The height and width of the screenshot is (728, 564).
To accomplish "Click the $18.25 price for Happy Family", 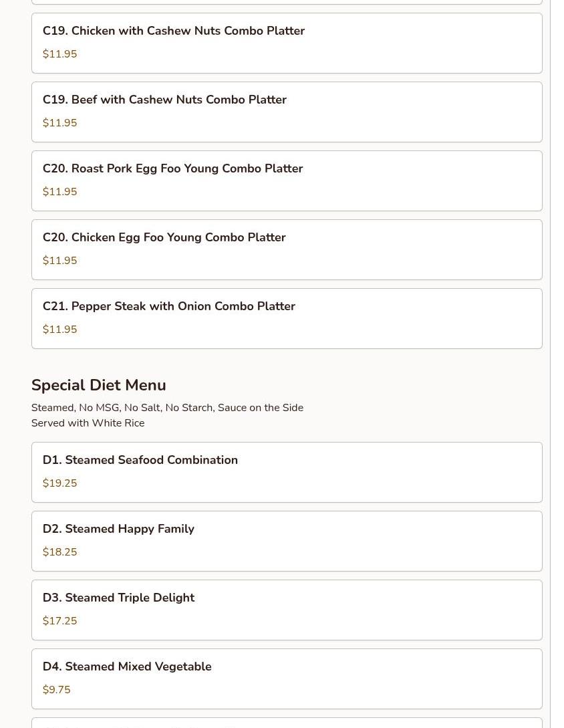I will click(59, 552).
